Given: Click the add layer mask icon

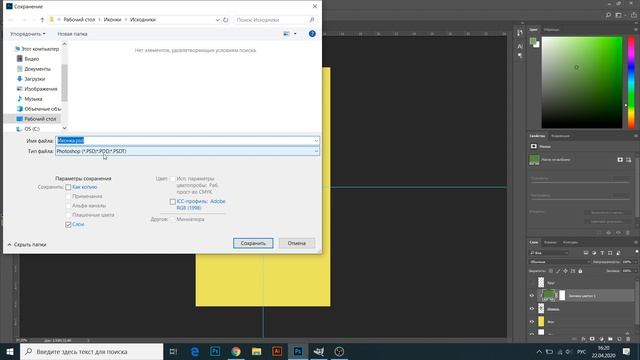Looking at the screenshot, I should pos(592,339).
